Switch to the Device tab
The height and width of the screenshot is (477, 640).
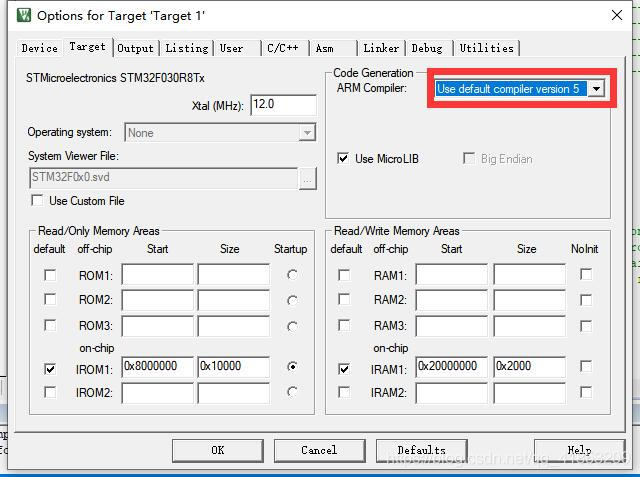[x=40, y=48]
